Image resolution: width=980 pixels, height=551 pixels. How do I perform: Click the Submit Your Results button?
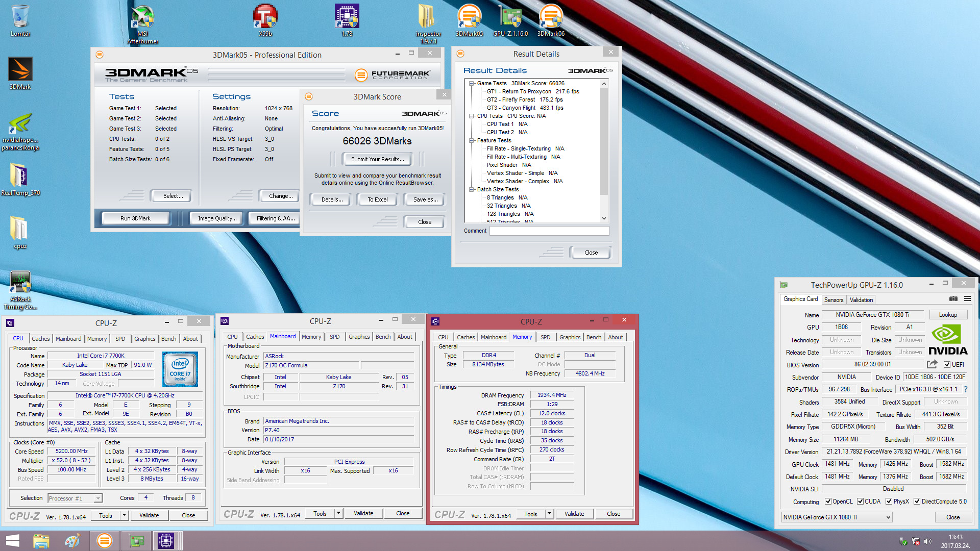[377, 159]
